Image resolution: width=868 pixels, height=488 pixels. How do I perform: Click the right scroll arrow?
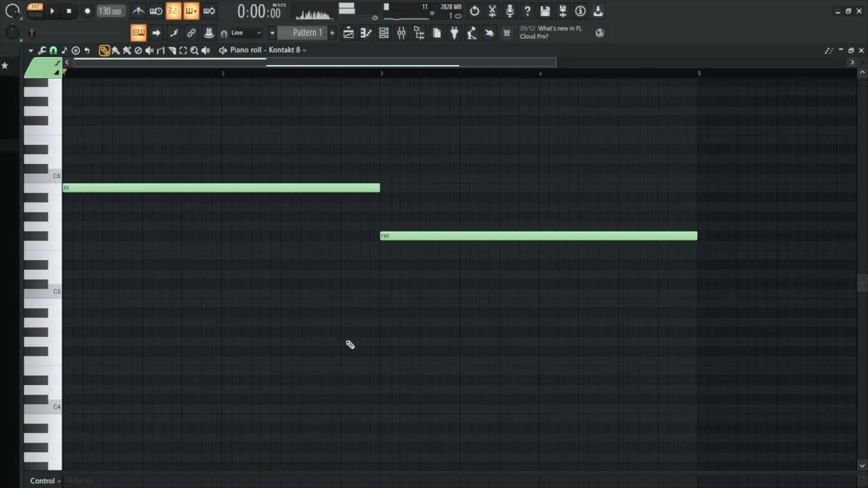click(x=852, y=62)
